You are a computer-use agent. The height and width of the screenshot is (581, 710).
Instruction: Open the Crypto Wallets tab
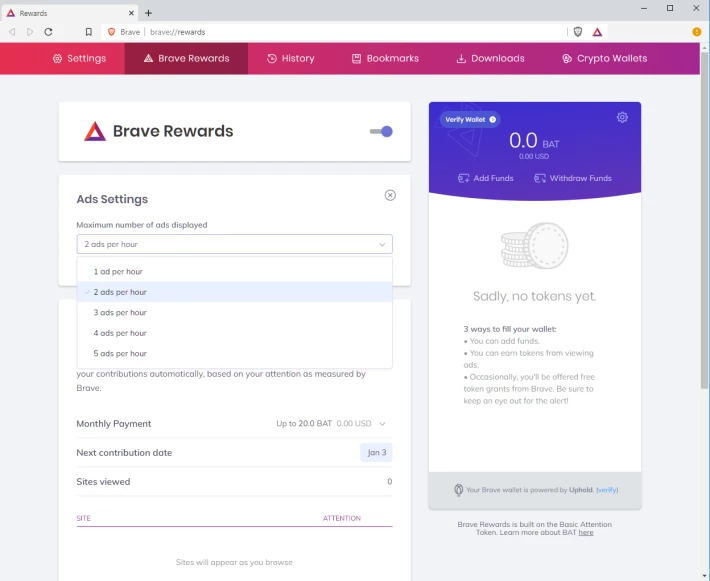tap(604, 58)
